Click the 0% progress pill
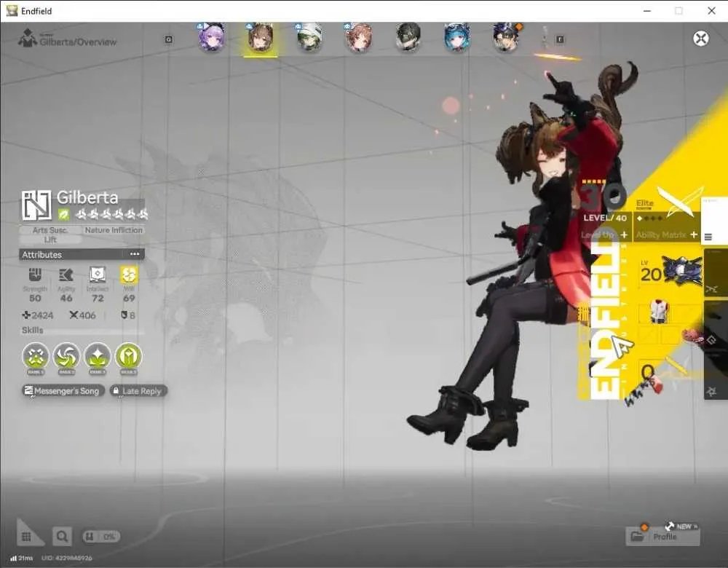This screenshot has width=728, height=568. pos(101,537)
